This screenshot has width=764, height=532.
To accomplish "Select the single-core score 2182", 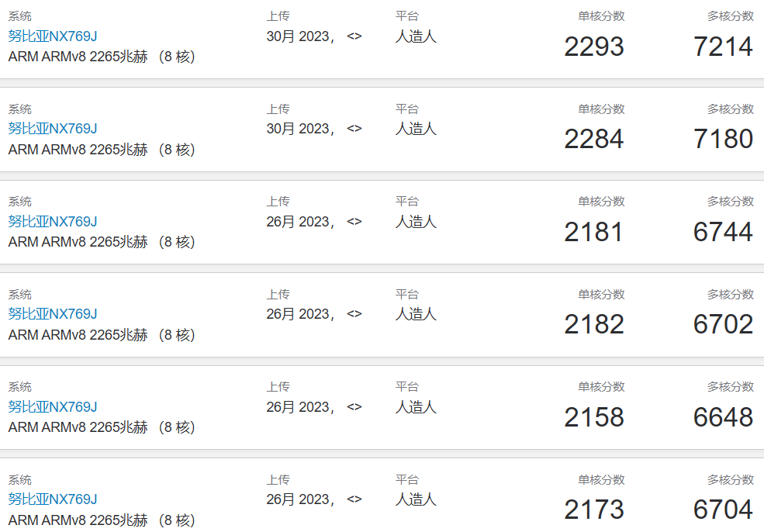I will (x=594, y=325).
